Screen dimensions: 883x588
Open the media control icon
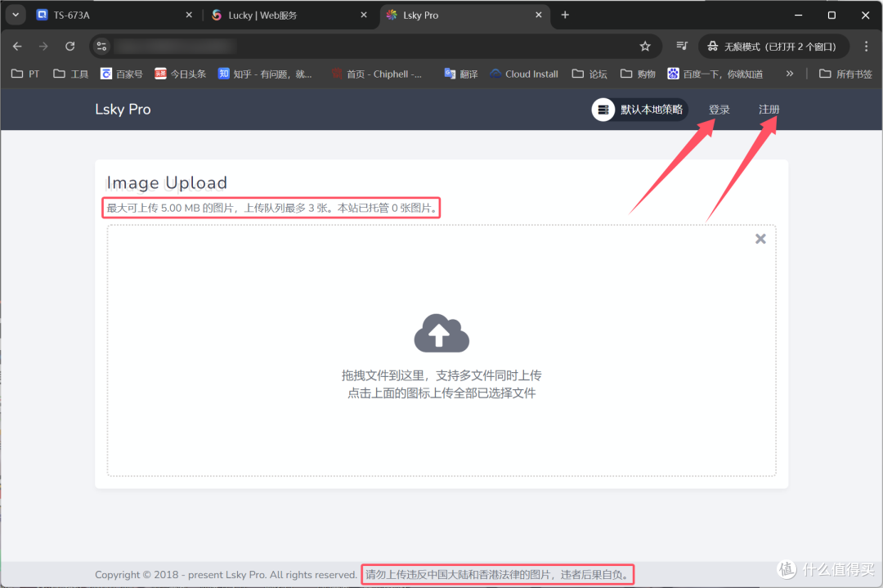682,46
